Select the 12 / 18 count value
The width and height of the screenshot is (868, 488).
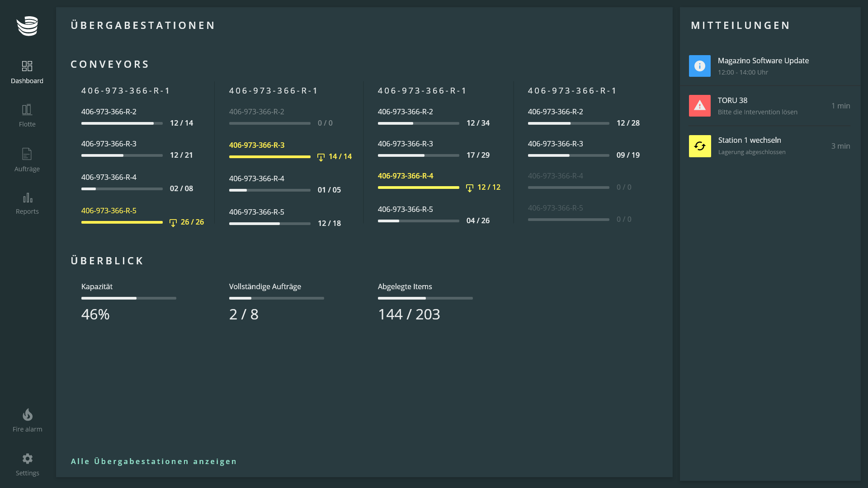click(x=329, y=223)
